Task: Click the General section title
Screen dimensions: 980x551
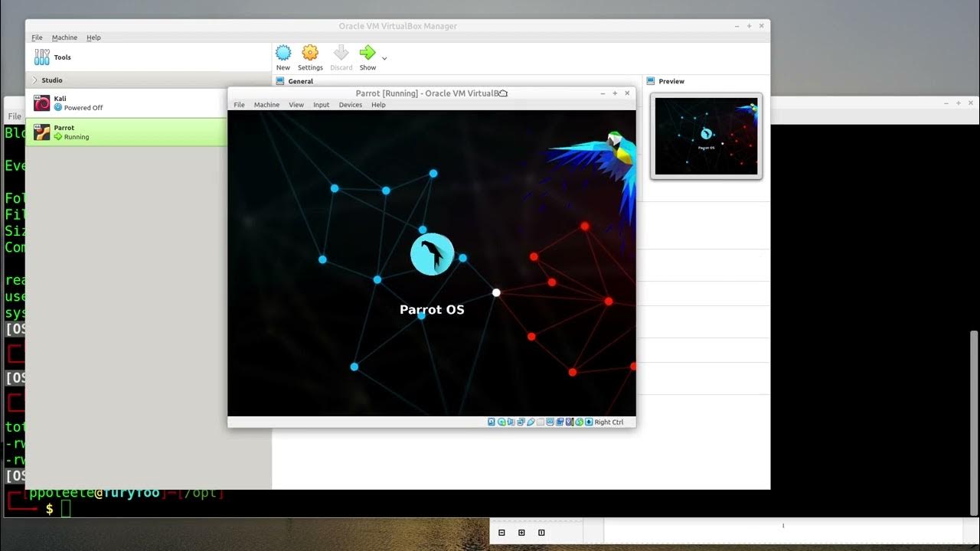Action: tap(301, 81)
